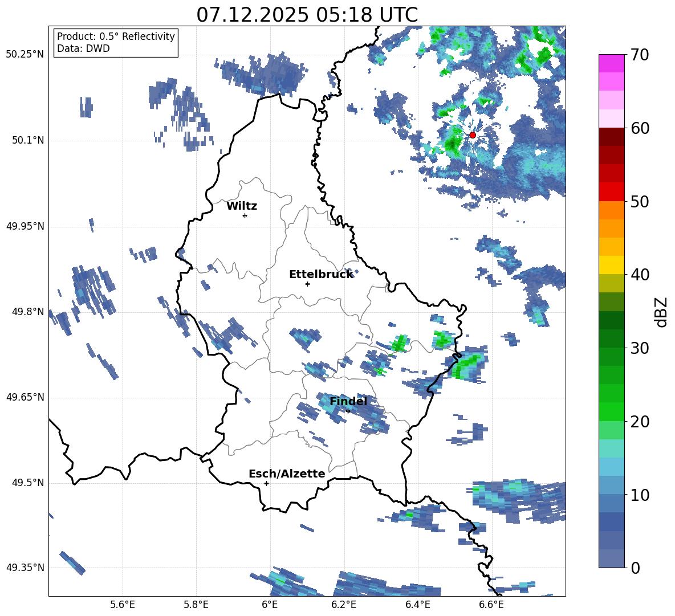
Task: Click the 6.6°E longitude label
Action: pos(491,605)
